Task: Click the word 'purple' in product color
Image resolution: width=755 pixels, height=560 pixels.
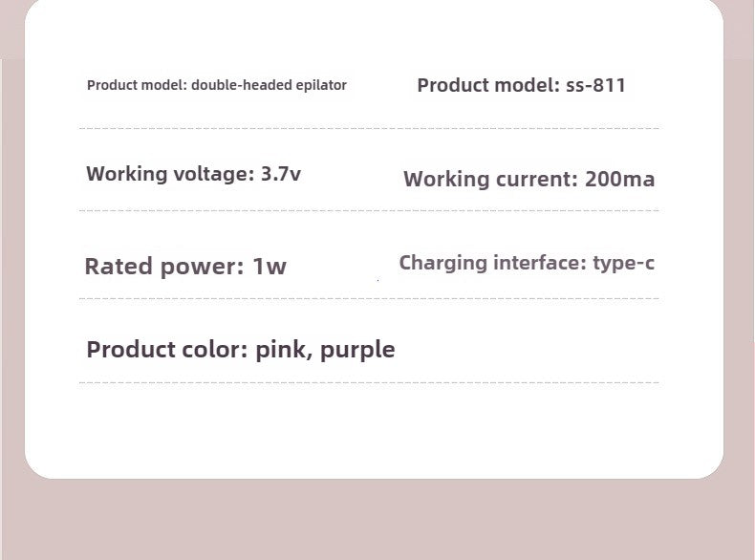Action: [357, 350]
